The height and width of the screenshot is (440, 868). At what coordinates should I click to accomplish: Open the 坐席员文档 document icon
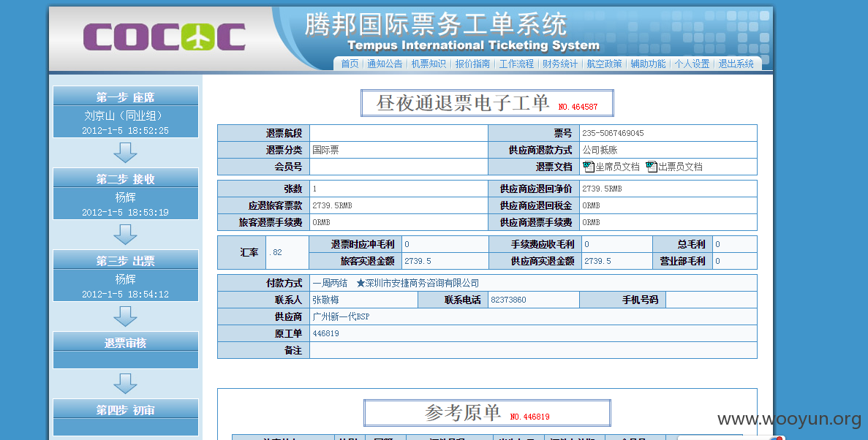(589, 166)
